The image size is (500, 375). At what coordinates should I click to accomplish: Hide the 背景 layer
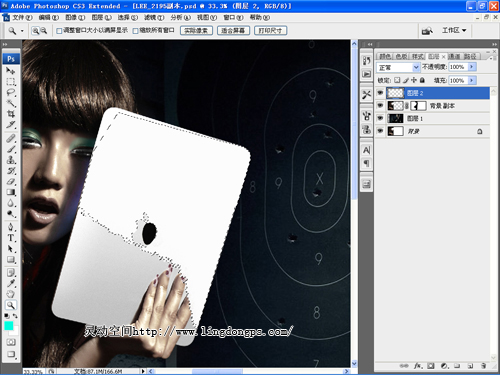pyautogui.click(x=380, y=131)
